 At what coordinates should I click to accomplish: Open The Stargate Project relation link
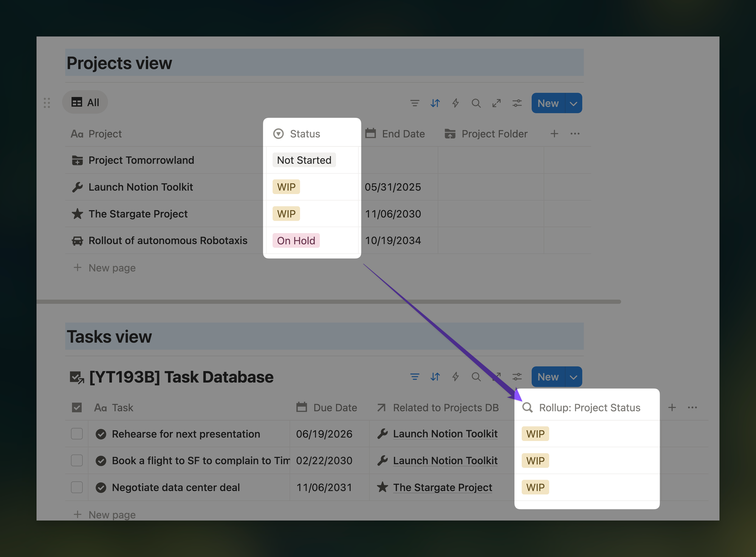click(442, 487)
